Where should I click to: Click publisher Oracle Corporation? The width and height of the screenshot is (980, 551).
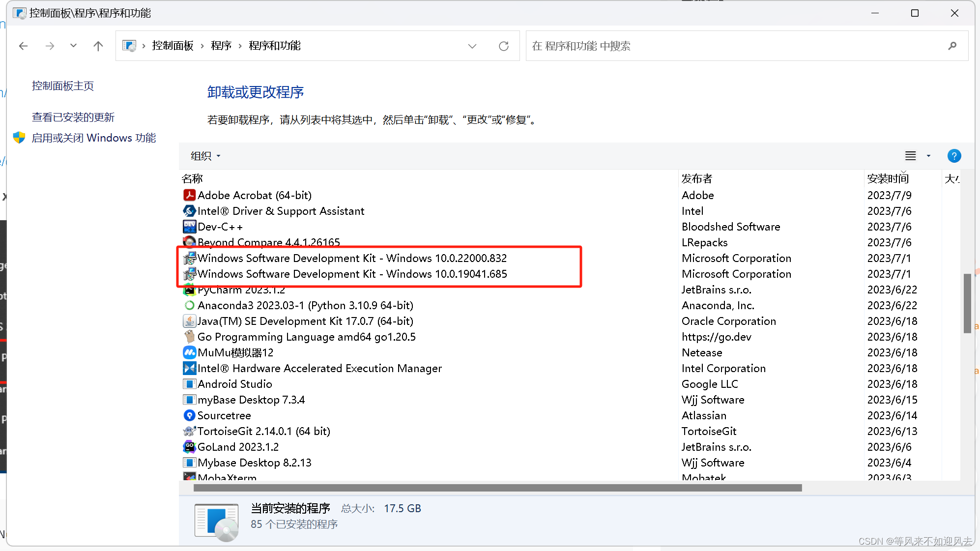pos(729,321)
